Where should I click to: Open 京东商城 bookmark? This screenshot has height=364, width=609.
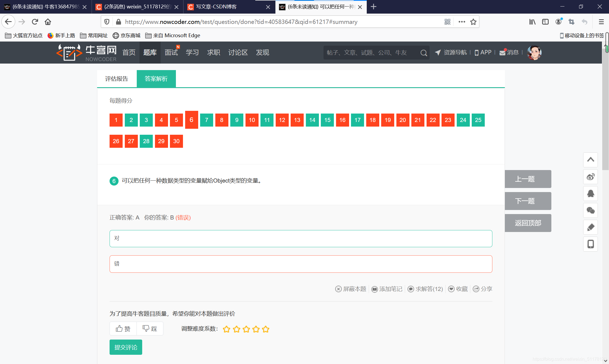point(127,36)
